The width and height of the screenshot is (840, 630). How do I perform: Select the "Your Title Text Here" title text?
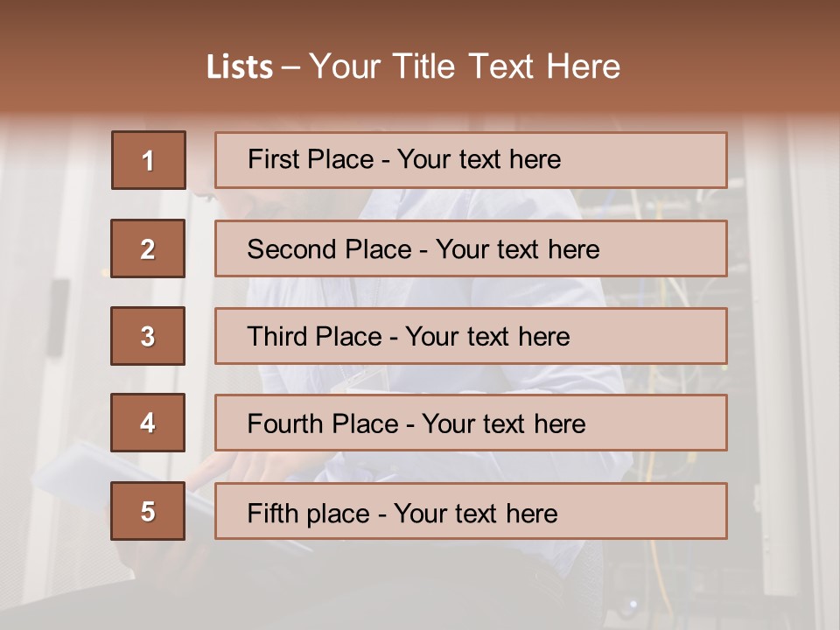pyautogui.click(x=465, y=66)
